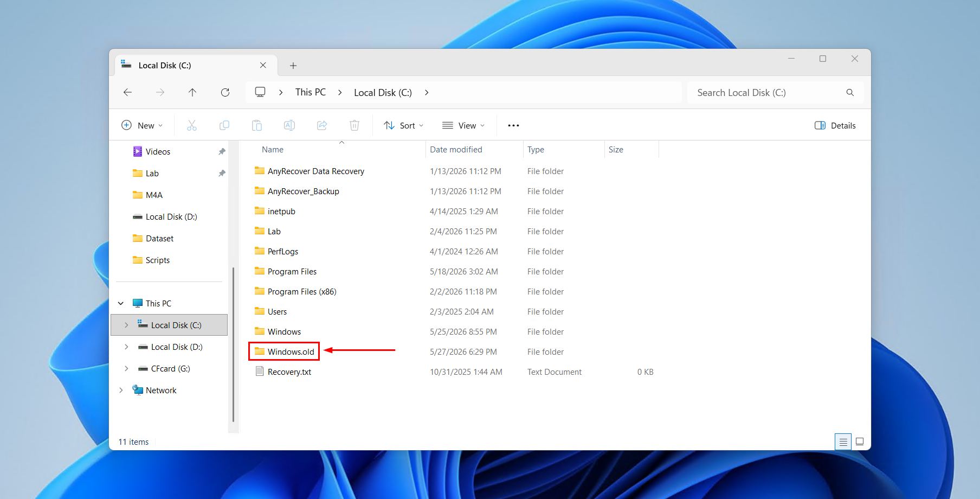Viewport: 980px width, 499px height.
Task: Refresh the Local Disk (C:) folder view
Action: click(225, 93)
